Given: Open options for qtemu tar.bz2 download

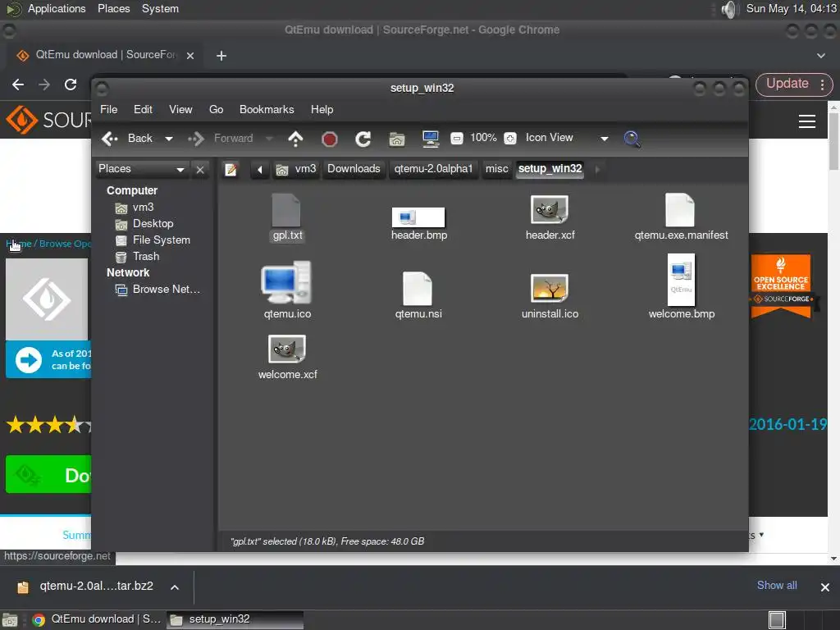Looking at the screenshot, I should click(x=175, y=587).
